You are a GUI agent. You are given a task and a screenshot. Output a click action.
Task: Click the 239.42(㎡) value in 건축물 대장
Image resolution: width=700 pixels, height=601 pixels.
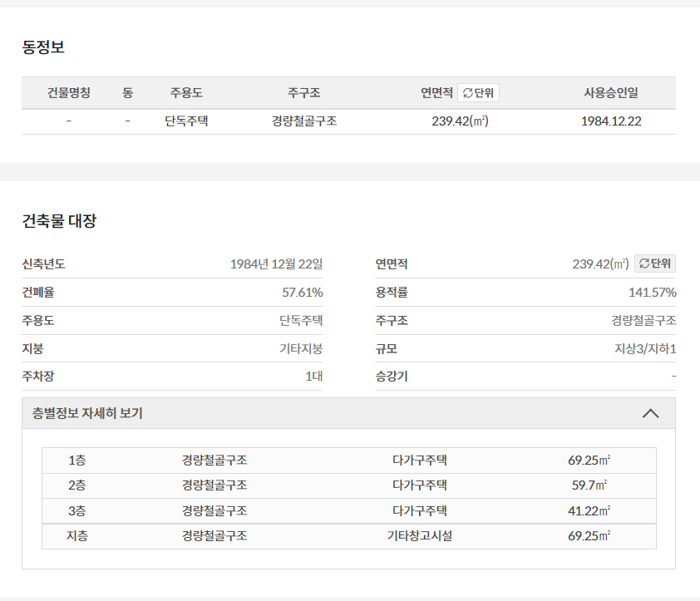pyautogui.click(x=600, y=264)
